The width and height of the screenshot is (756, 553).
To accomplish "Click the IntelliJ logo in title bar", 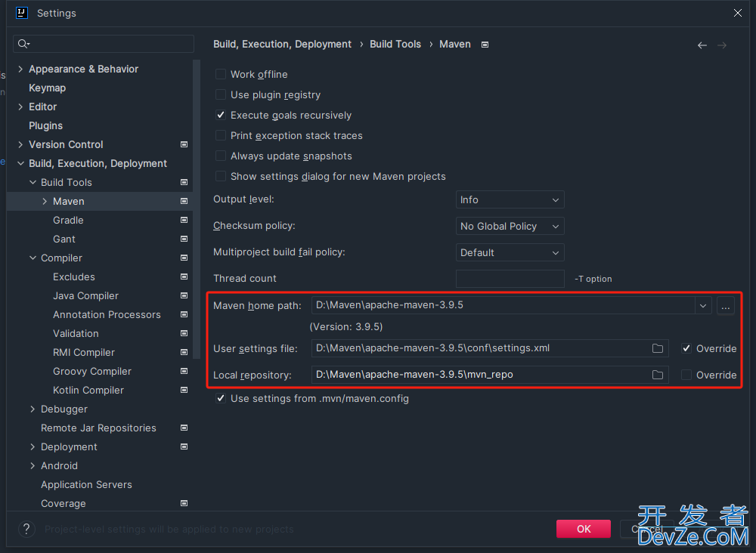I will coord(22,13).
